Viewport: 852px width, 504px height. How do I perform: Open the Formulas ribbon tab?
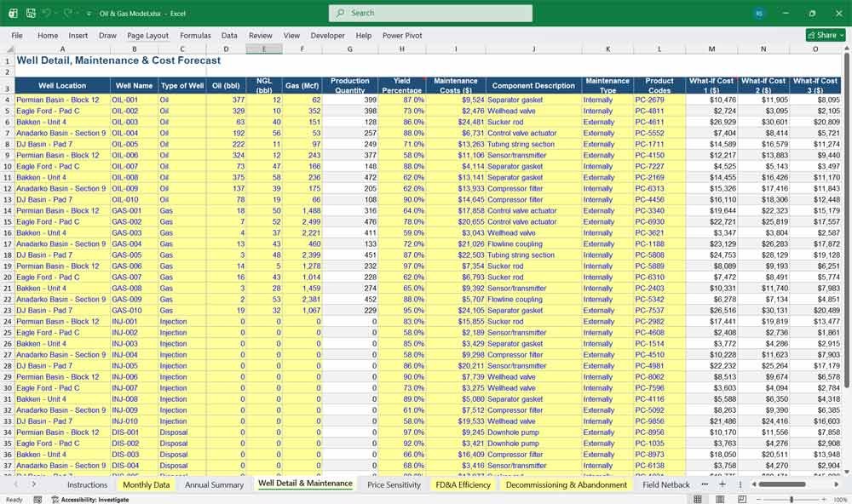195,35
